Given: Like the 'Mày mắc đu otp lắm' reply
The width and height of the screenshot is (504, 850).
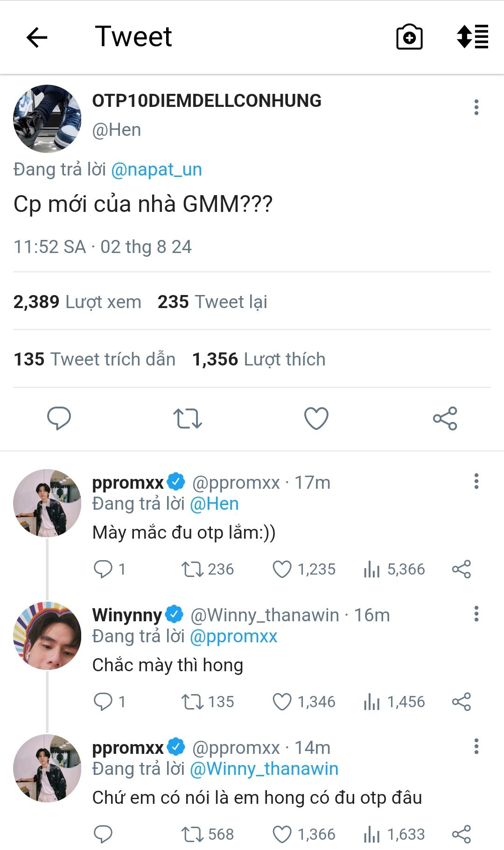Looking at the screenshot, I should pos(282,569).
